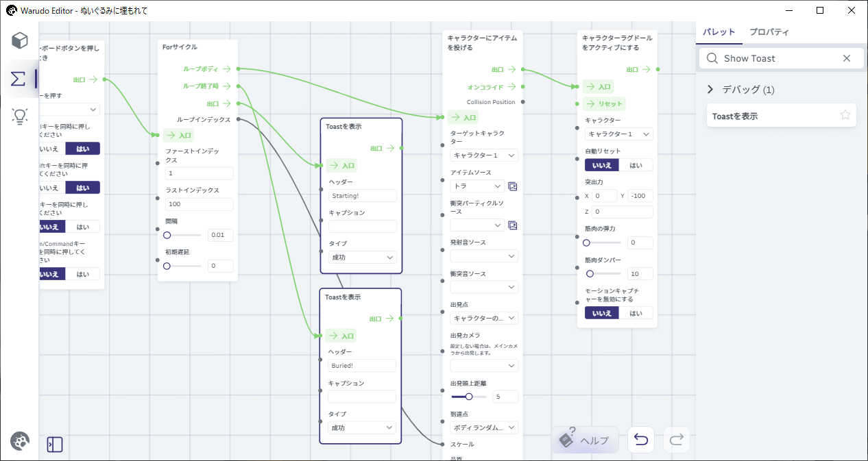Adjust the 間隔 slider
This screenshot has height=461, width=868.
point(184,235)
